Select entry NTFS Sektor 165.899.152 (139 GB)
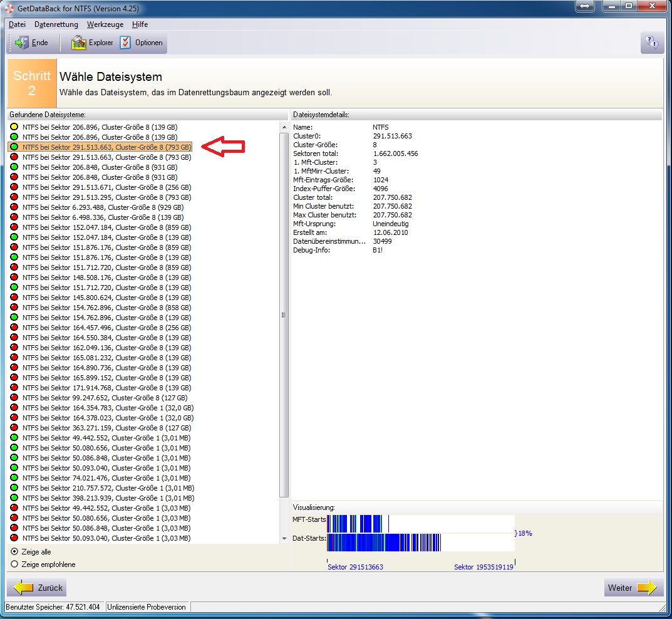Screen dimensions: 672x619 [x=100, y=378]
